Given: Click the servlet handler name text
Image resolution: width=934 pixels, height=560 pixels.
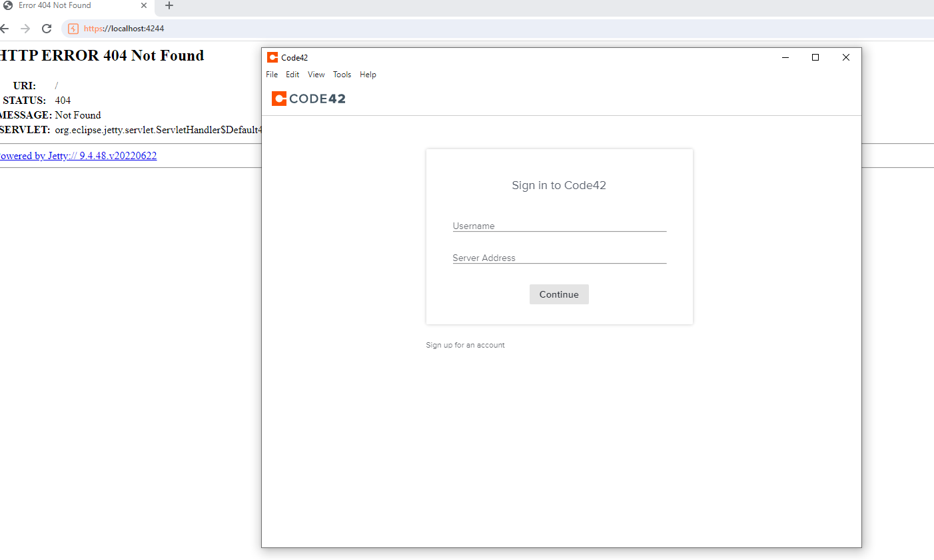Looking at the screenshot, I should click(x=158, y=130).
